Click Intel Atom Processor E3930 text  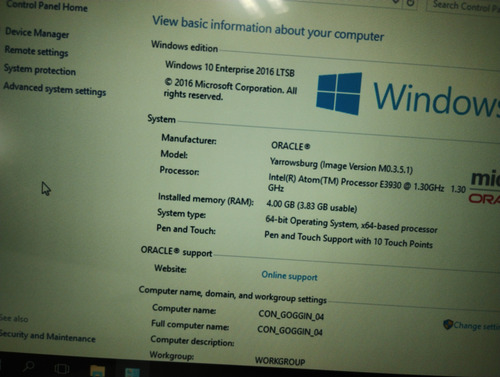pyautogui.click(x=367, y=184)
